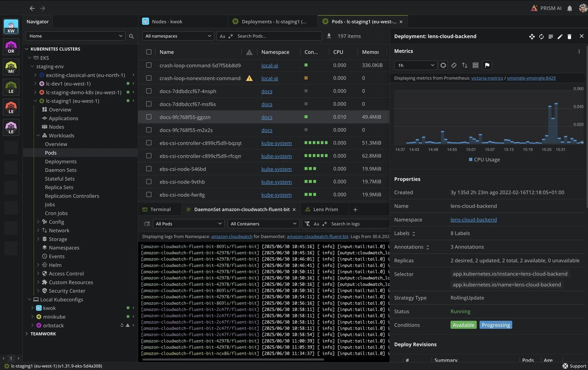Check the checkbox for pod docs-9fc768f55-ggzzn
588x370 pixels.
[x=149, y=117]
